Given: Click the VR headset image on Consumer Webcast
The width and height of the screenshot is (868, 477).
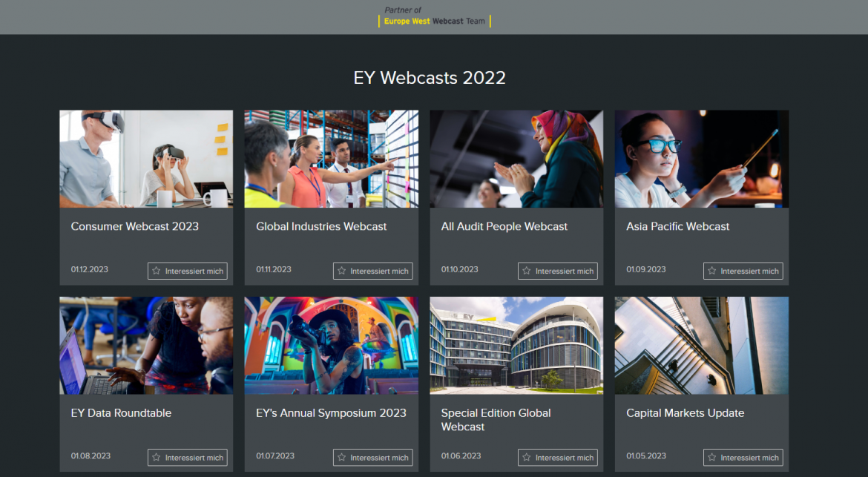Looking at the screenshot, I should pyautogui.click(x=145, y=159).
